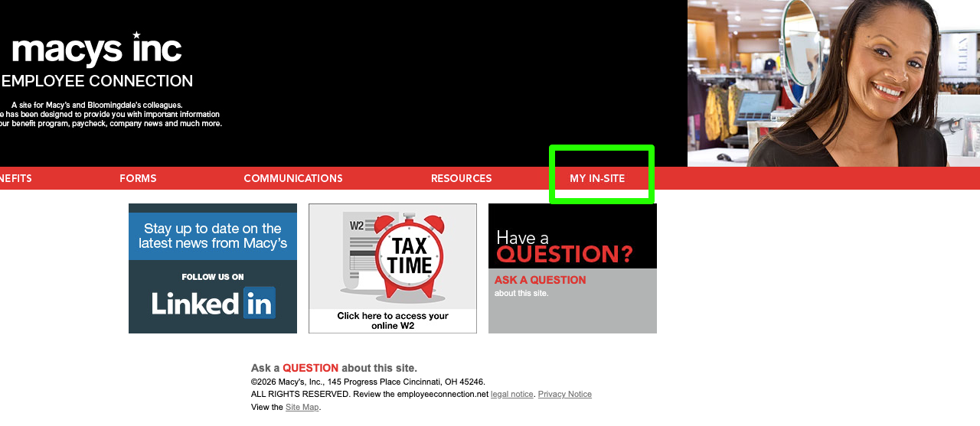Open the Resources menu
980x426 pixels.
tap(462, 178)
